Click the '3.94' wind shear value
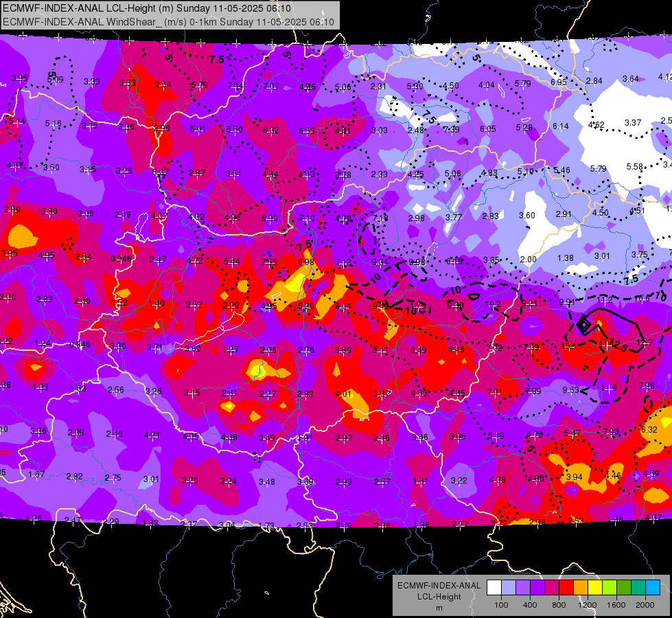This screenshot has height=618, width=672. coord(575,477)
